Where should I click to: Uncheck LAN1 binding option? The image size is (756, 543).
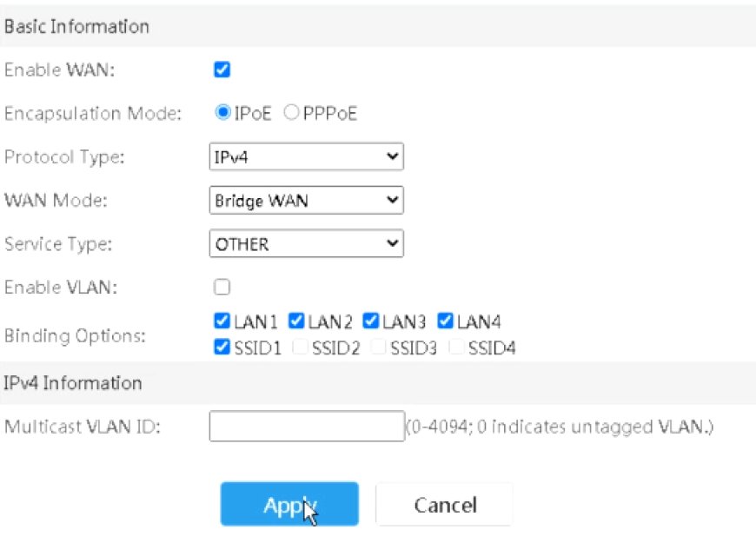click(x=222, y=321)
